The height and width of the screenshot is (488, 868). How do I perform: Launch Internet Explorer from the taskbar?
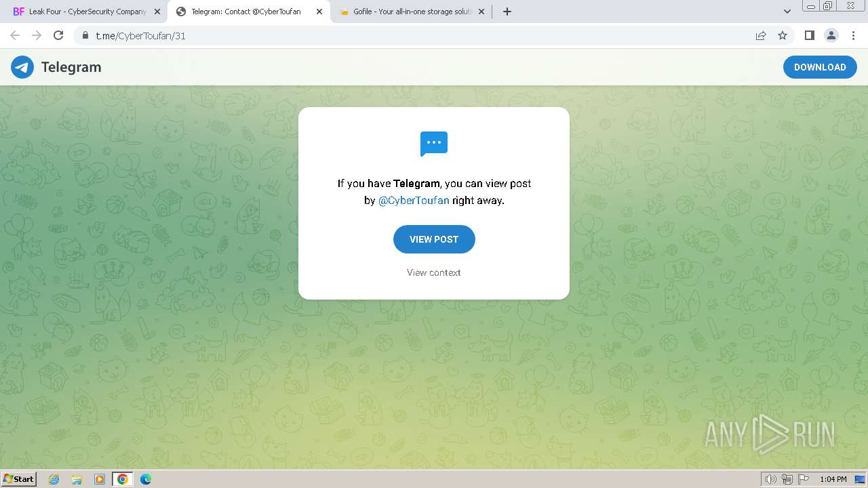click(x=54, y=479)
